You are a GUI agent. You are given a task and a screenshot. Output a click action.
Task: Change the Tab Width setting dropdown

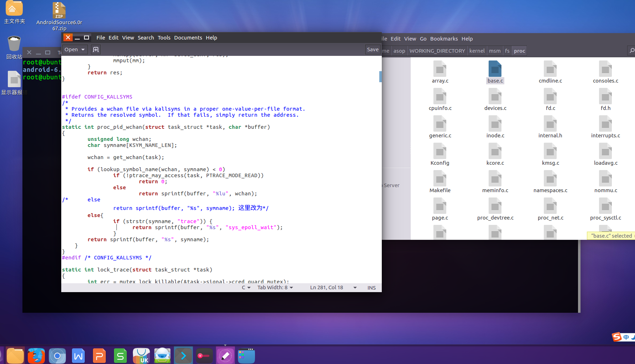275,287
